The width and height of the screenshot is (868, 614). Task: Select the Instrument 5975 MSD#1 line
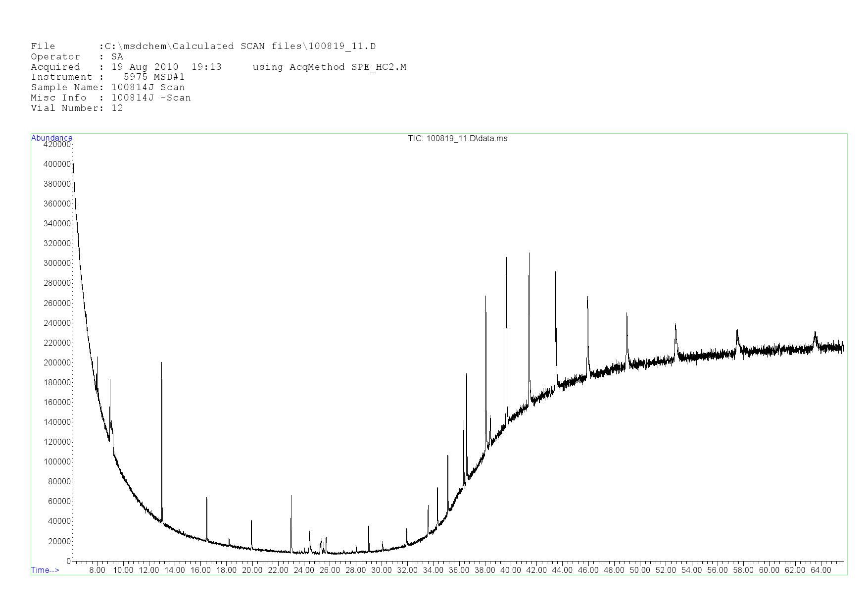pyautogui.click(x=107, y=77)
